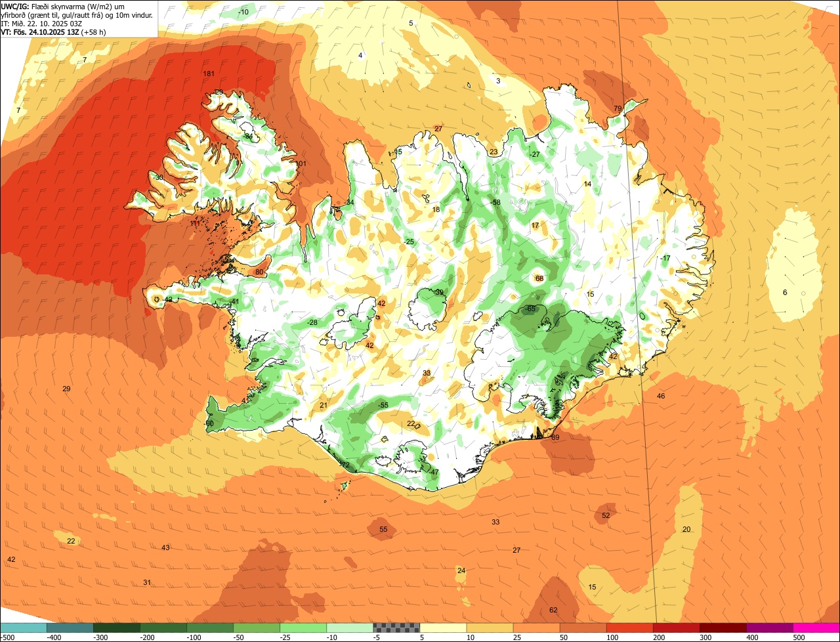Image resolution: width=840 pixels, height=642 pixels.
Task: Pick the yellow-orange 10 to 25 swatch
Action: pyautogui.click(x=490, y=628)
